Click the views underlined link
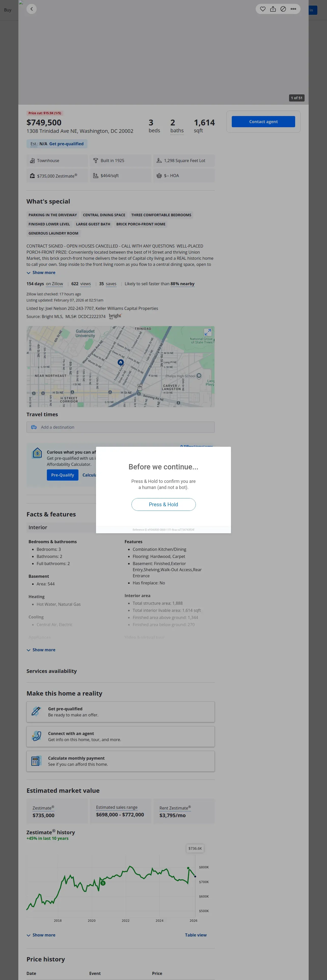The width and height of the screenshot is (327, 980). 86,284
